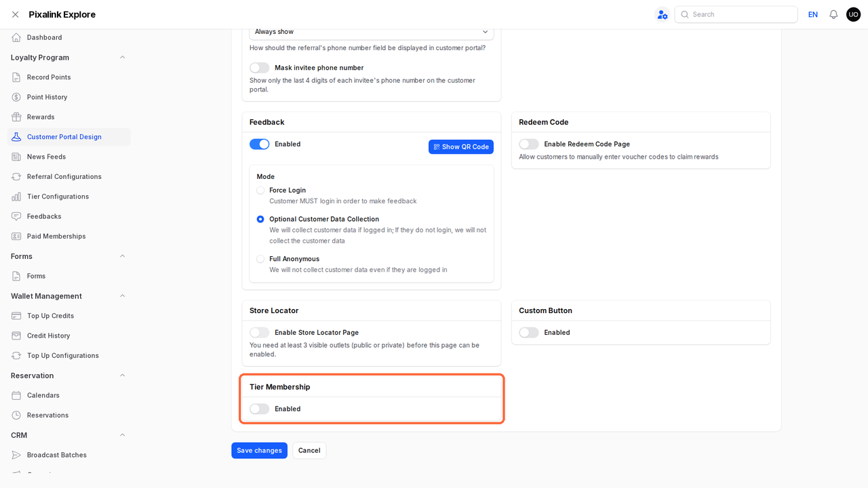Click the Top Up Credits card icon
This screenshot has width=868, height=488.
16,316
